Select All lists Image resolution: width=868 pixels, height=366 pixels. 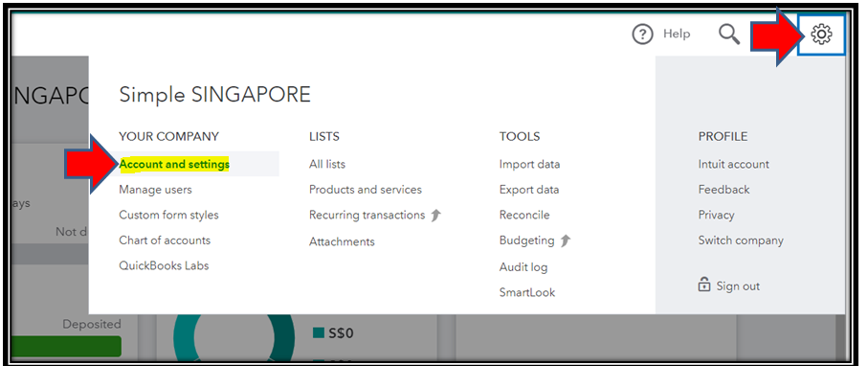point(327,164)
